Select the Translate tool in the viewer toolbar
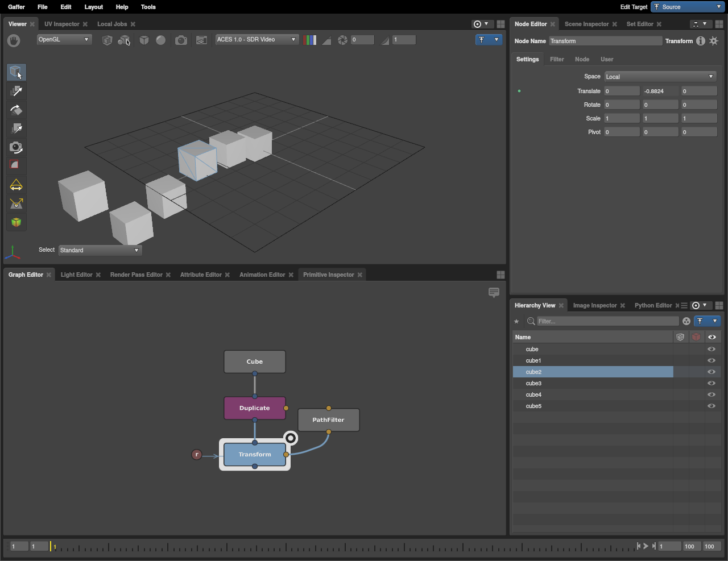Viewport: 728px width, 561px height. (16, 91)
